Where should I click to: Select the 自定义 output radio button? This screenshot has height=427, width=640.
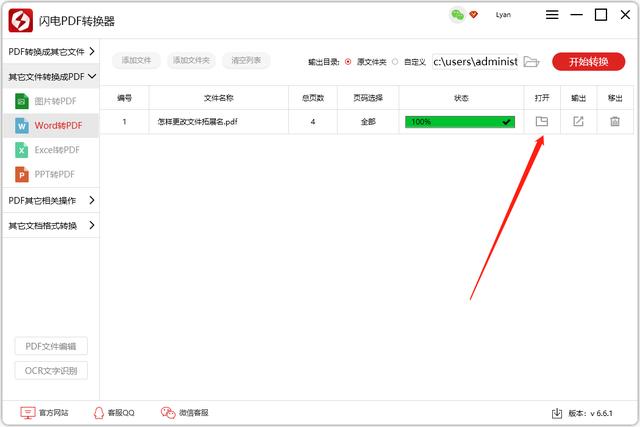pyautogui.click(x=395, y=62)
